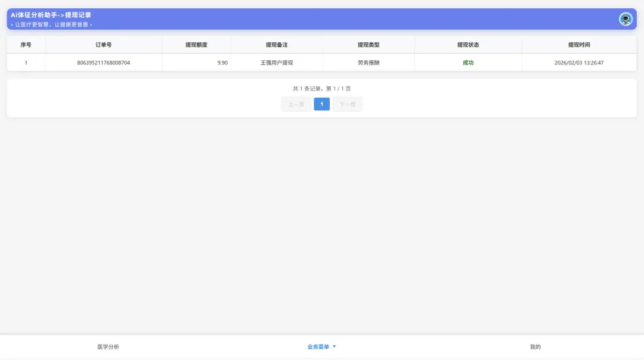
Task: Click the 提现状态 column header
Action: tap(468, 45)
